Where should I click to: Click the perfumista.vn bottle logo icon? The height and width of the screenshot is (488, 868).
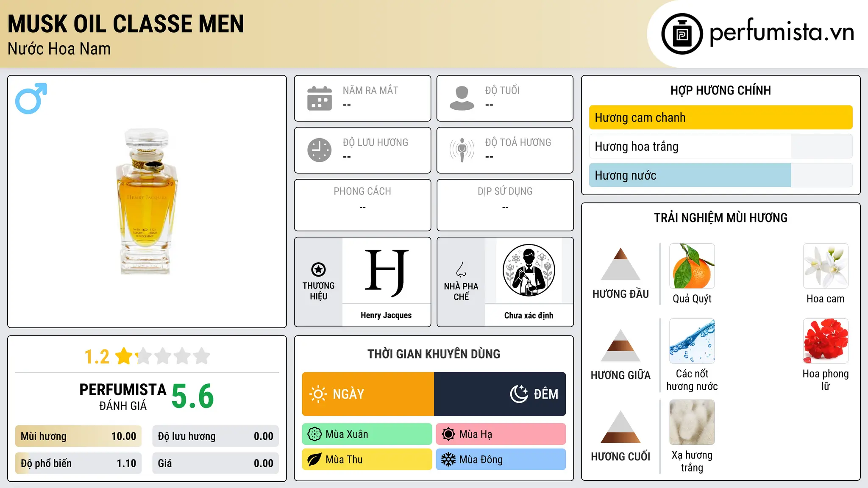[682, 34]
